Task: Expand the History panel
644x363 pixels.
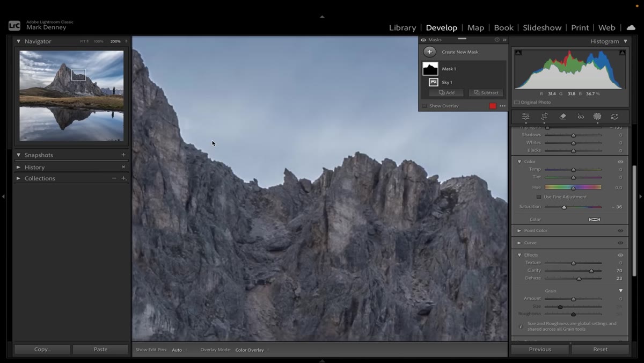Action: [18, 168]
